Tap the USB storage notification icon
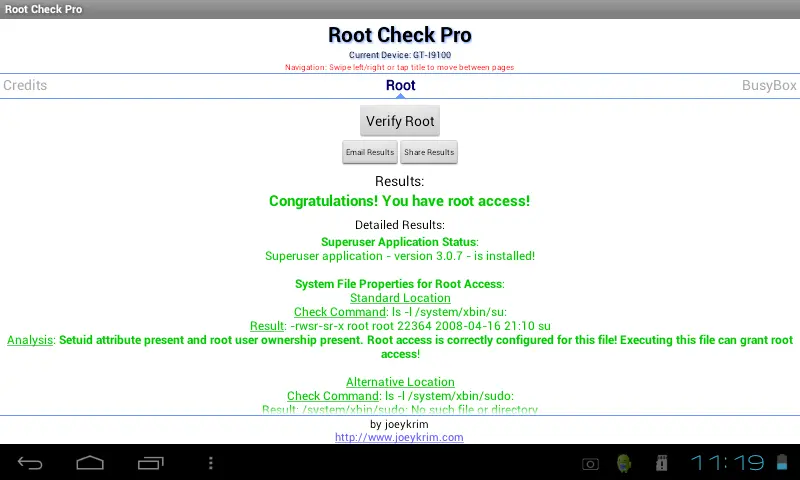 [661, 463]
